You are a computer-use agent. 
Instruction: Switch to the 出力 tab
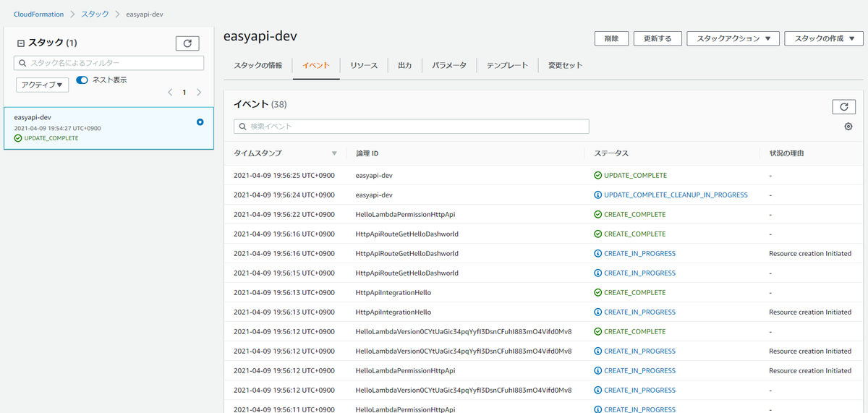405,65
